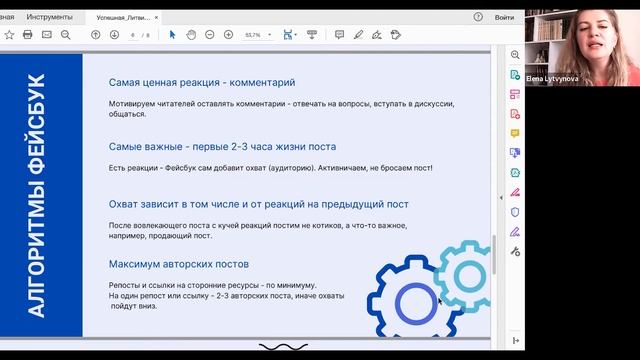Bookmark document with the star icon
This screenshot has height=360, width=640.
9,35
